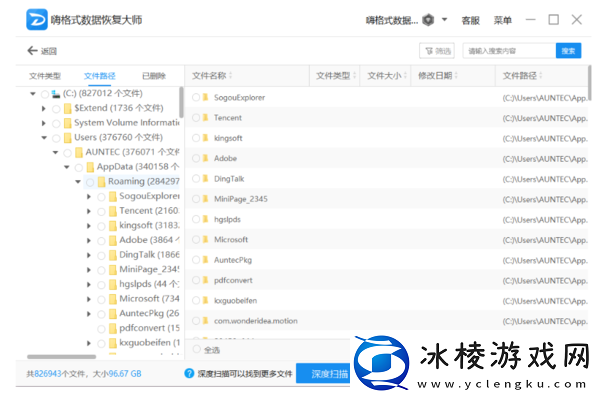This screenshot has width=600, height=396.
Task: Open the account dropdown arrow beside avatar
Action: click(444, 20)
